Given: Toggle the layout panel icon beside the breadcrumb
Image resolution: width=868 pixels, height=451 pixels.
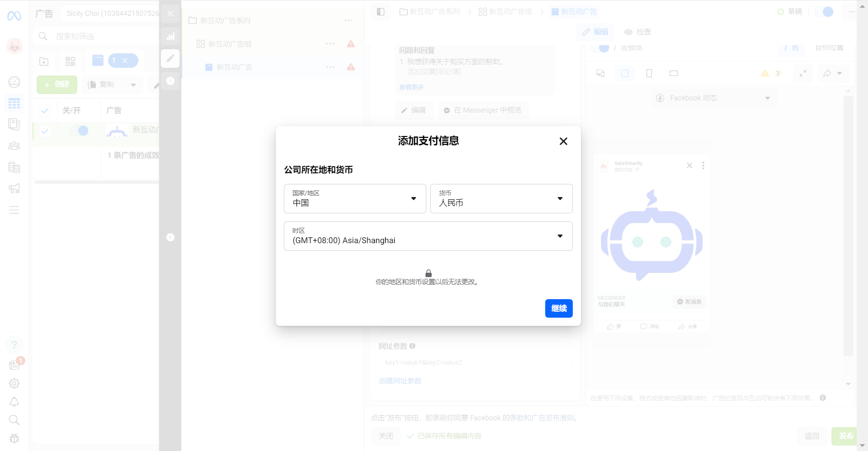Looking at the screenshot, I should (381, 12).
